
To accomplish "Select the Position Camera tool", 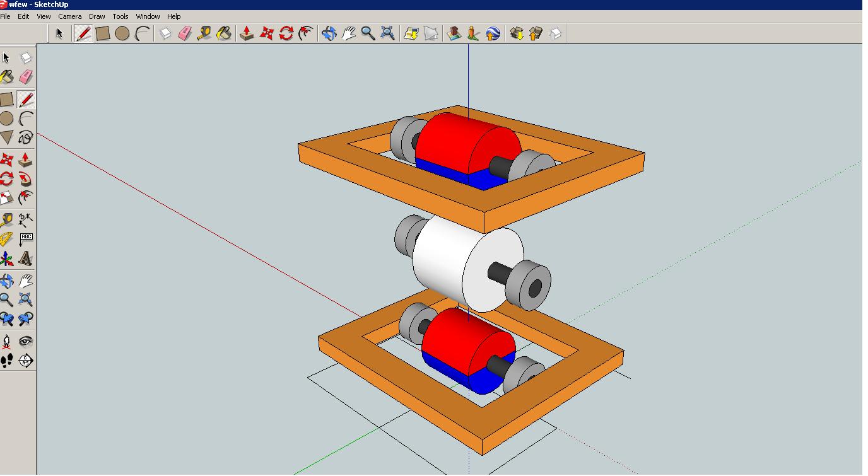I will pos(6,342).
